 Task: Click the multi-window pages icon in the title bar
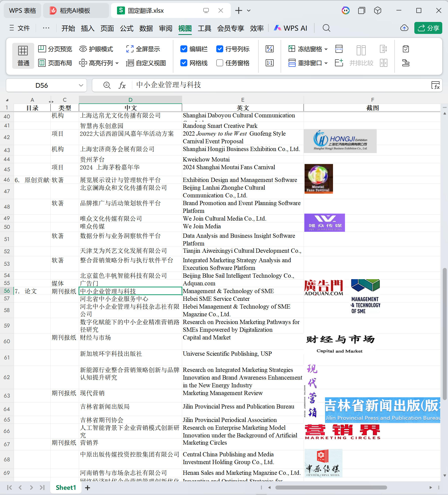pos(361,10)
